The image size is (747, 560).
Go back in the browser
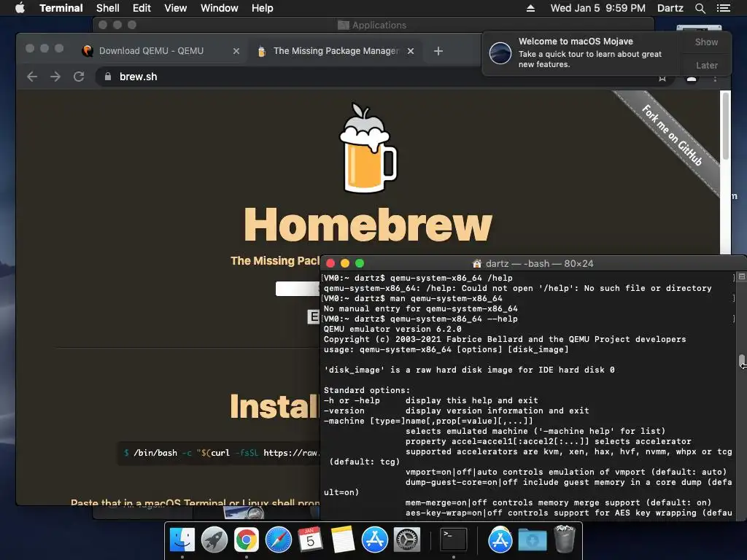(x=32, y=77)
